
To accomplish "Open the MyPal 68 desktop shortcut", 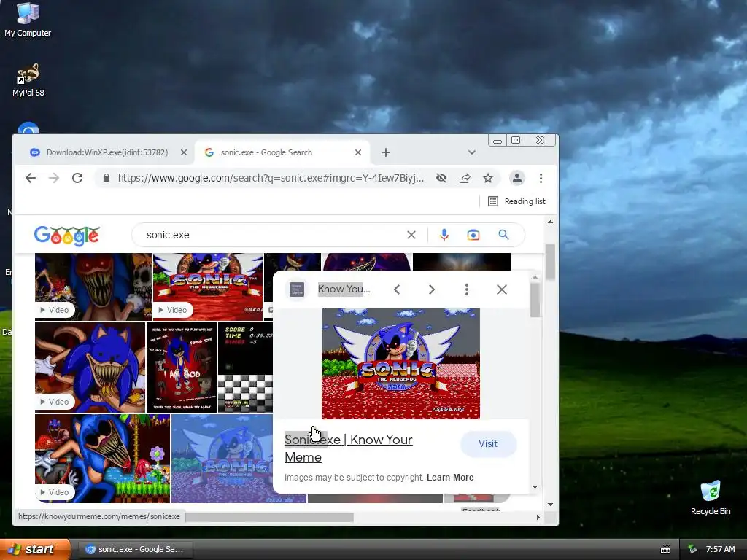I will click(x=28, y=80).
